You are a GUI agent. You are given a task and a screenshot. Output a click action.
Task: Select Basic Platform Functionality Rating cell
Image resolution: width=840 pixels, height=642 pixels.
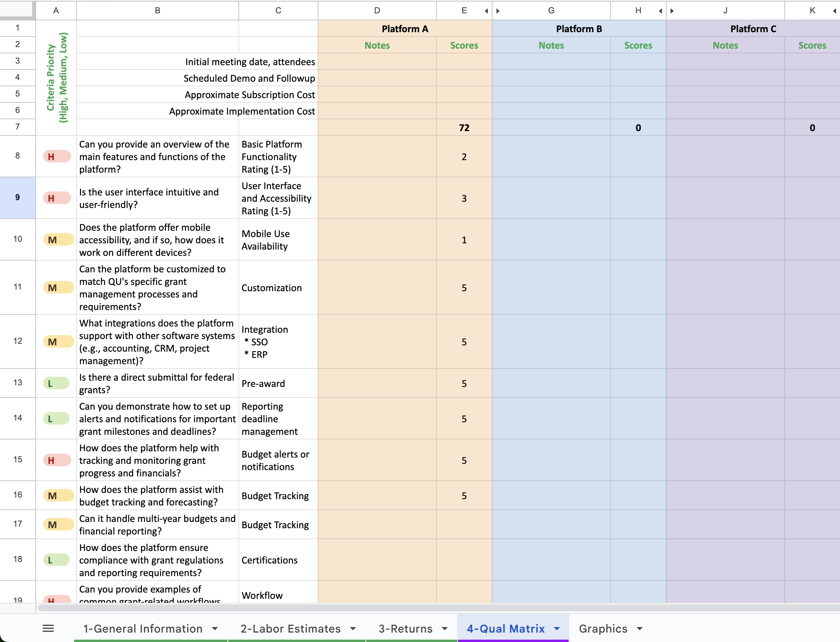[278, 157]
